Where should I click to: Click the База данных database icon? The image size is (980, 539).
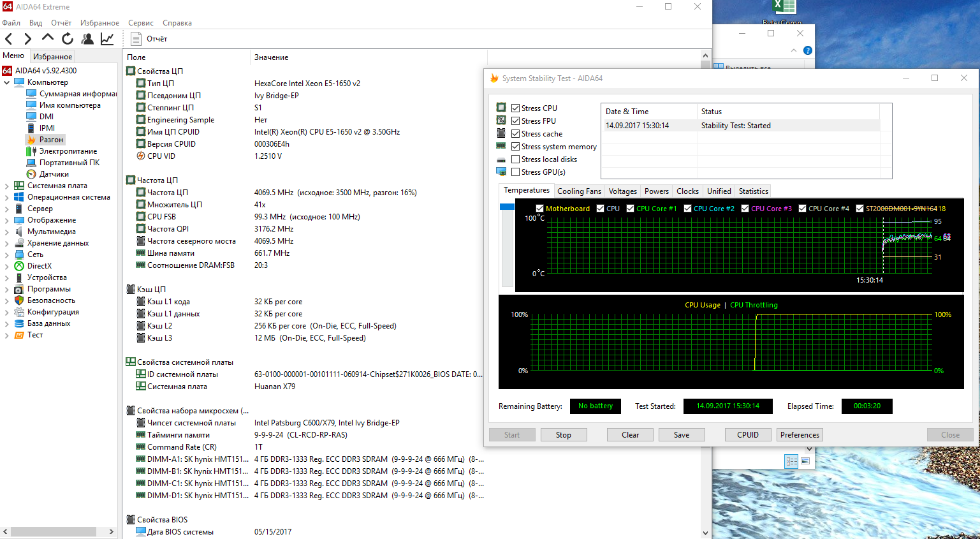pyautogui.click(x=19, y=323)
